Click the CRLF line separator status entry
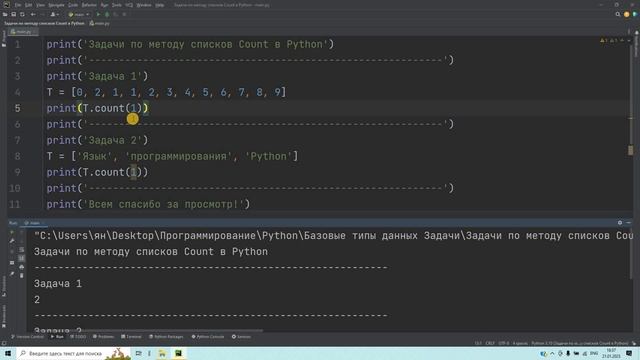Image resolution: width=640 pixels, height=360 pixels. click(x=490, y=343)
